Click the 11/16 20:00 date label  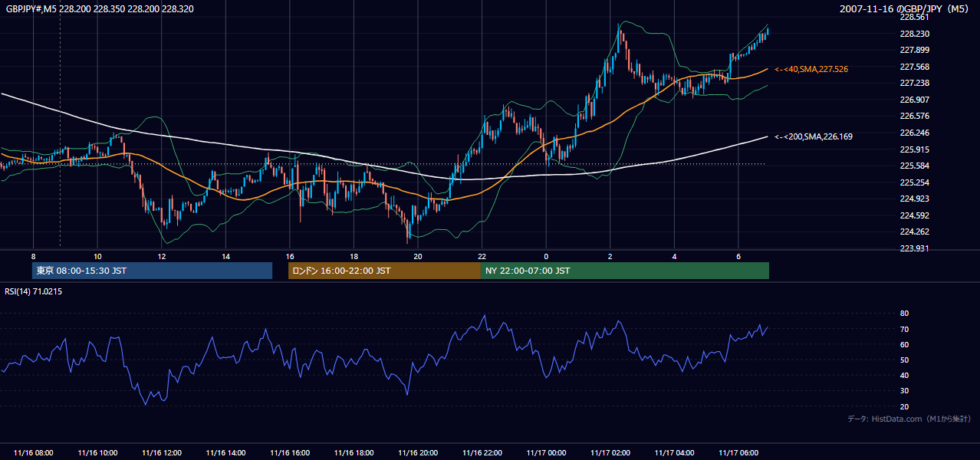[418, 453]
